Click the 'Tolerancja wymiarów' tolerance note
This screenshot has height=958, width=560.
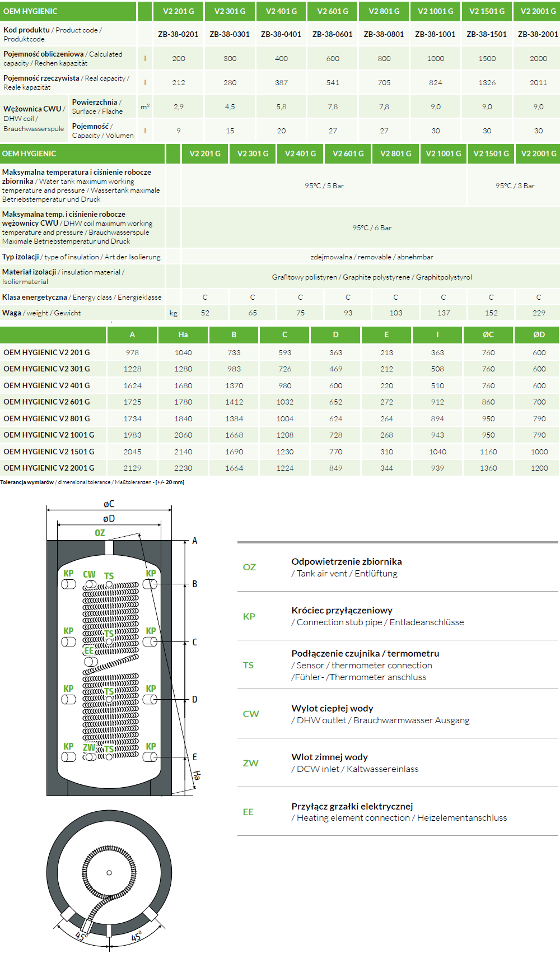tap(92, 482)
